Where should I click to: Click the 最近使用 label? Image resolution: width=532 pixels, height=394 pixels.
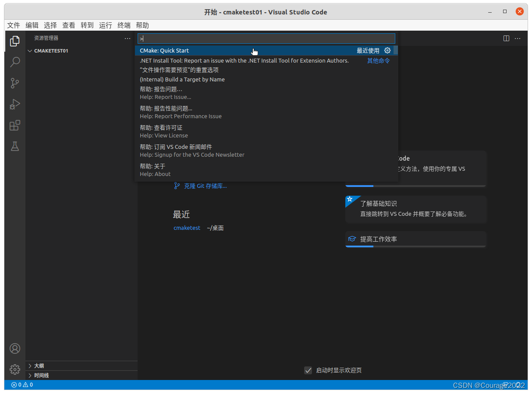(368, 51)
